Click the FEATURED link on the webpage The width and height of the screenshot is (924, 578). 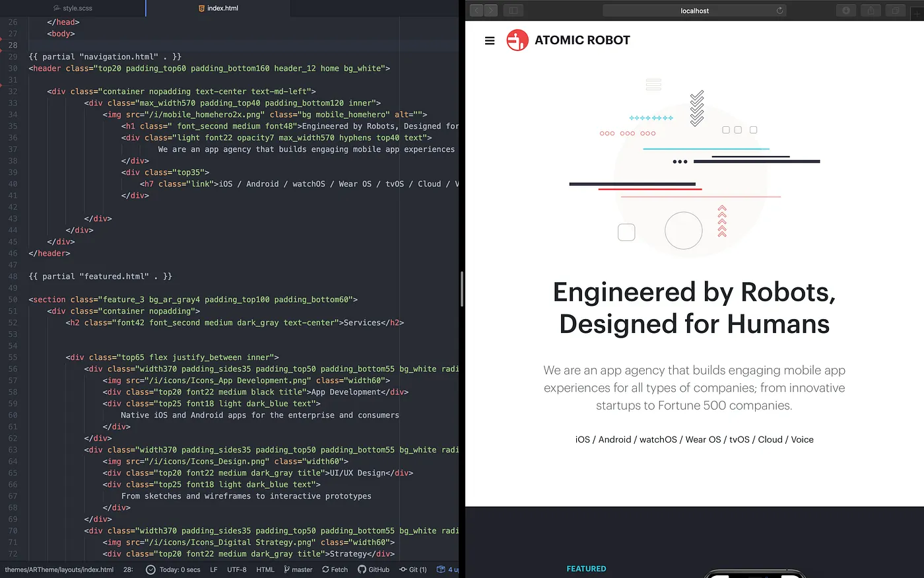click(x=586, y=568)
